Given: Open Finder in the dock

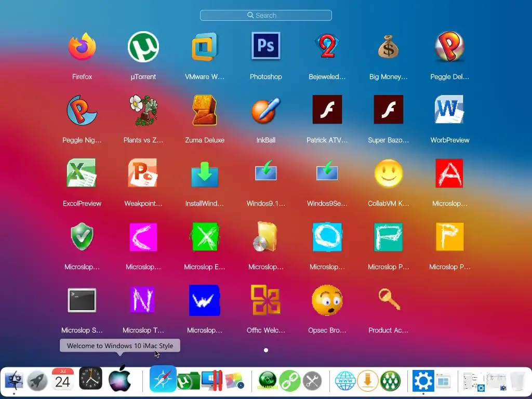Looking at the screenshot, I should point(14,380).
